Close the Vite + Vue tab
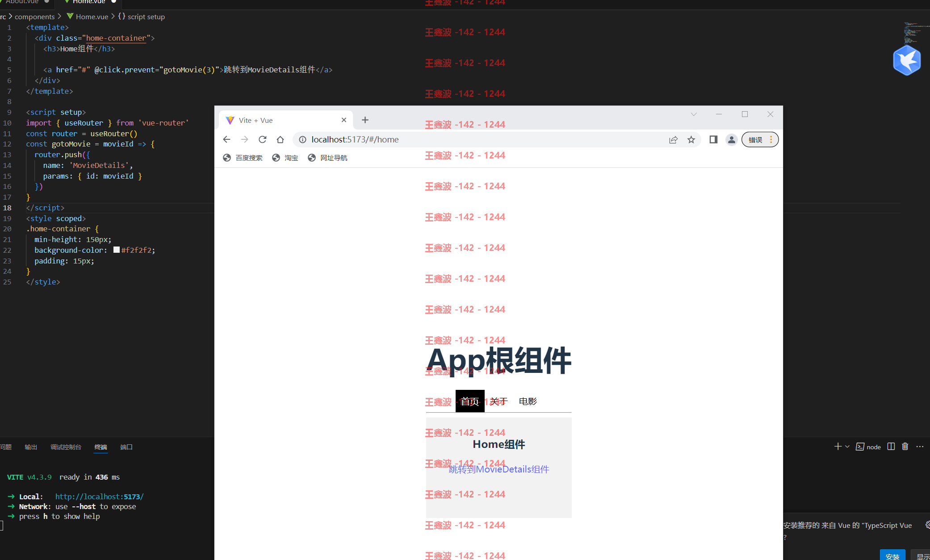This screenshot has width=930, height=560. pyautogui.click(x=344, y=120)
